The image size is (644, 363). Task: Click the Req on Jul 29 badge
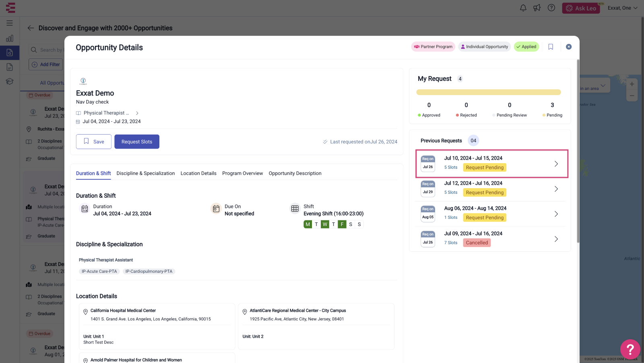pyautogui.click(x=428, y=189)
